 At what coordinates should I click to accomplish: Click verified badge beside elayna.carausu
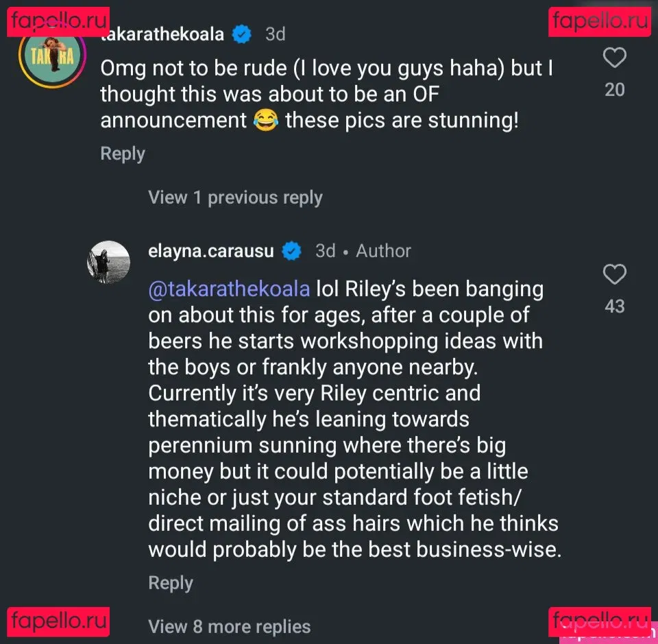click(x=292, y=251)
